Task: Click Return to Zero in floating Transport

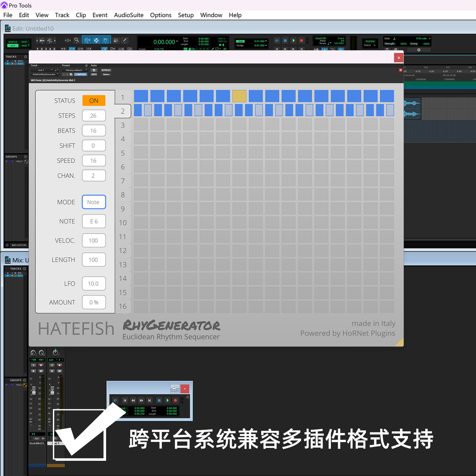Action: tap(125, 400)
